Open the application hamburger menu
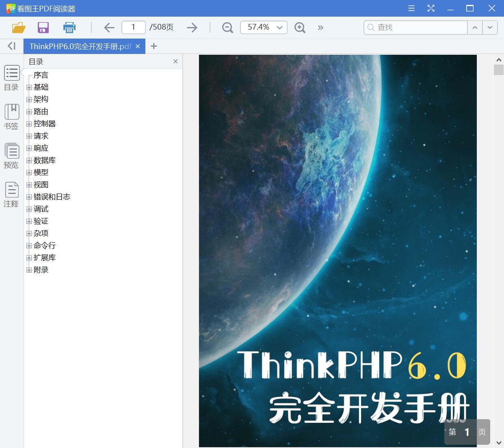The height and width of the screenshot is (448, 504). (411, 8)
